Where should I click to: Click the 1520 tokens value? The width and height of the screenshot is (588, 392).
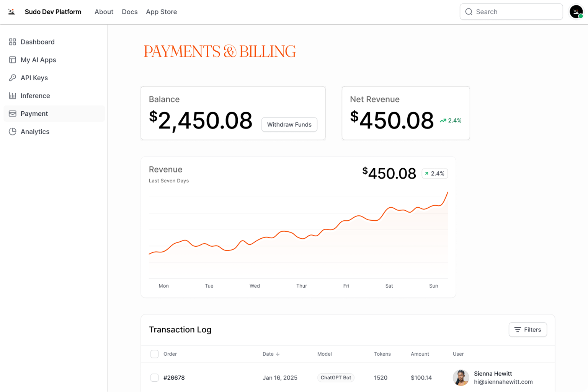[x=381, y=378]
